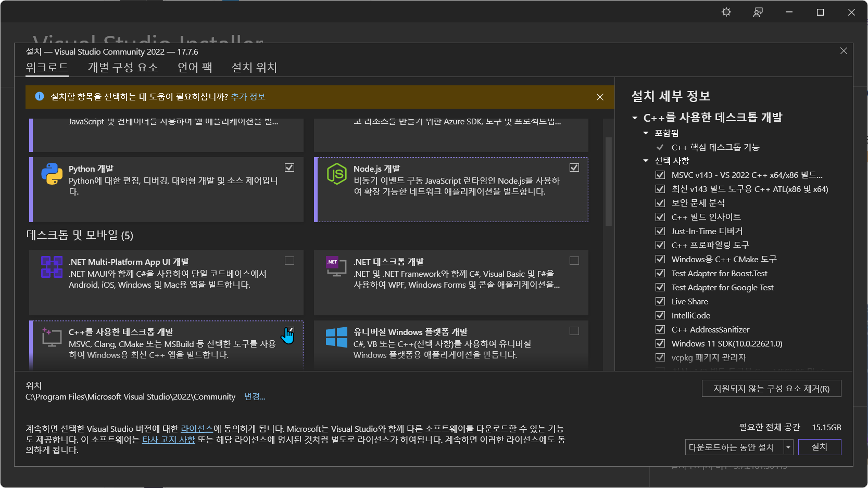Viewport: 868px width, 488px height.
Task: Click the 데스크톱 및 모바일 (5) heading
Action: (x=80, y=235)
